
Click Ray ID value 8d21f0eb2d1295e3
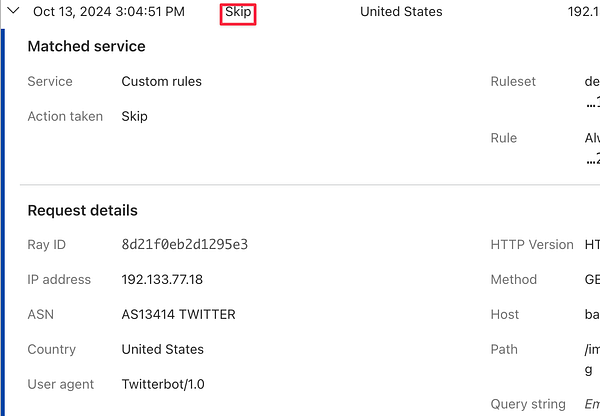[184, 244]
